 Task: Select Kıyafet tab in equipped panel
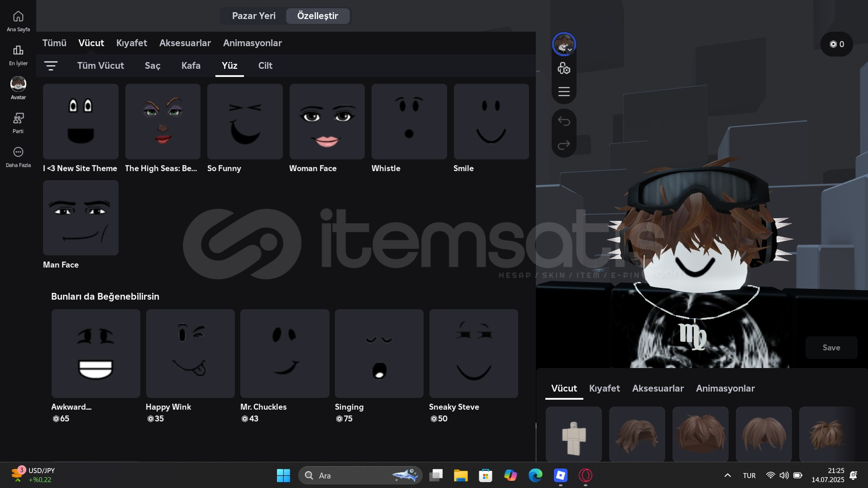605,388
